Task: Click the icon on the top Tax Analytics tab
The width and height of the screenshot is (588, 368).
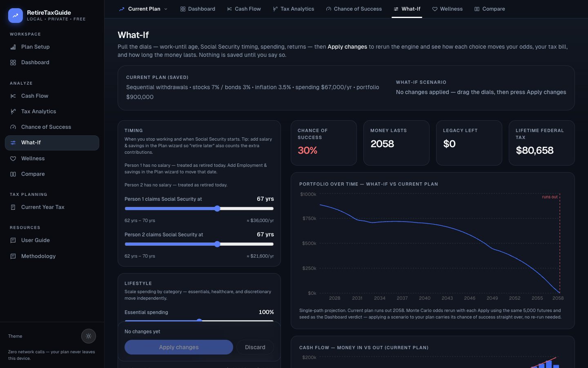Action: click(275, 9)
